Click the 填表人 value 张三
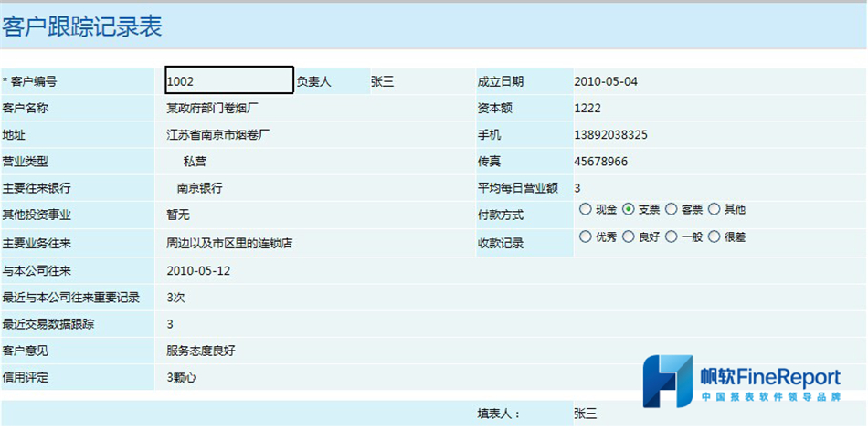 point(585,414)
